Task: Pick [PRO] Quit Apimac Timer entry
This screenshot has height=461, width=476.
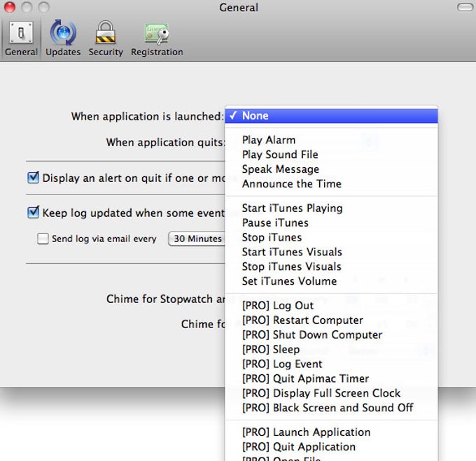Action: tap(331, 378)
